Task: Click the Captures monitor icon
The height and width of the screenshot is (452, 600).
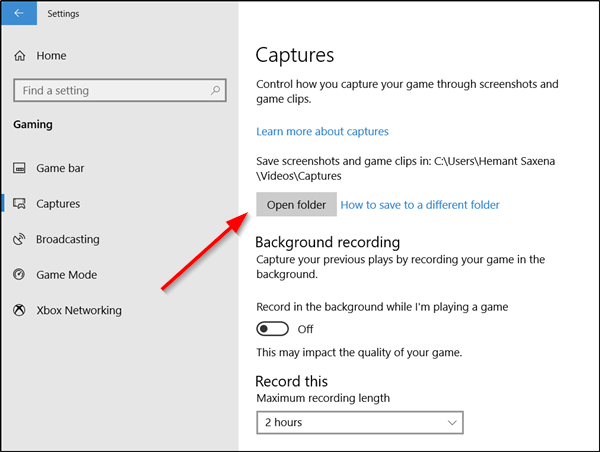Action: 19,204
